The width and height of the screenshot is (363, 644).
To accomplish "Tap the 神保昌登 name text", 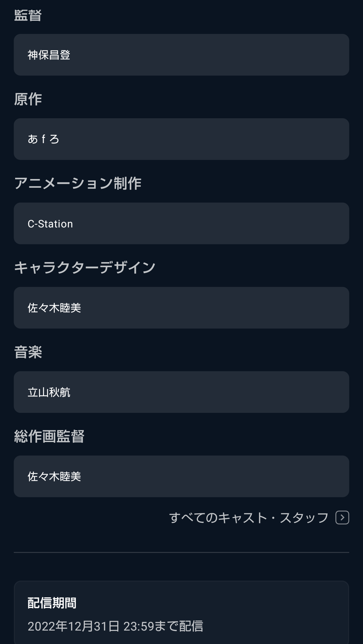I will click(x=49, y=55).
